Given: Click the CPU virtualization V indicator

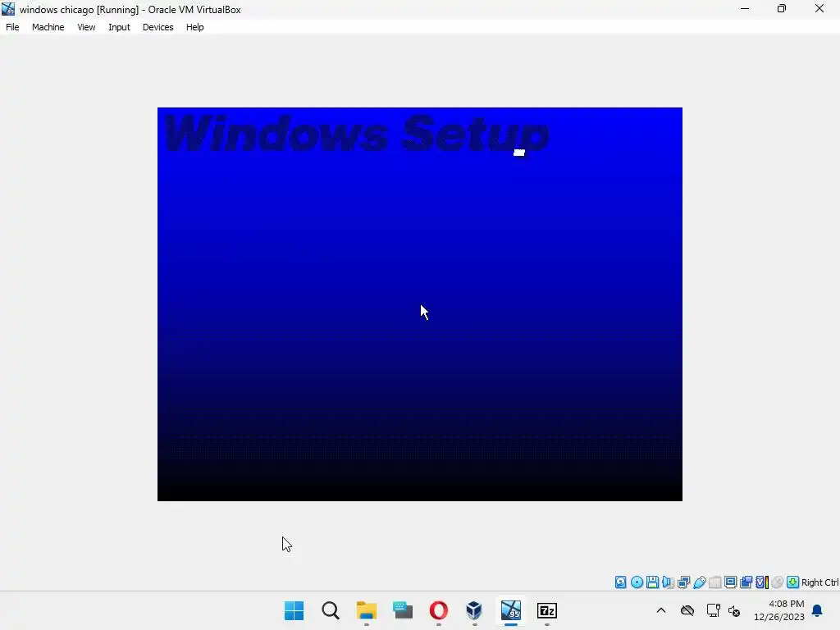Looking at the screenshot, I should tap(762, 582).
